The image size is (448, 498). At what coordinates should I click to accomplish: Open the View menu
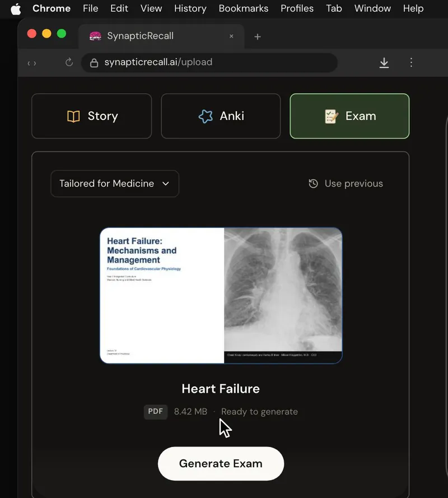[x=151, y=8]
